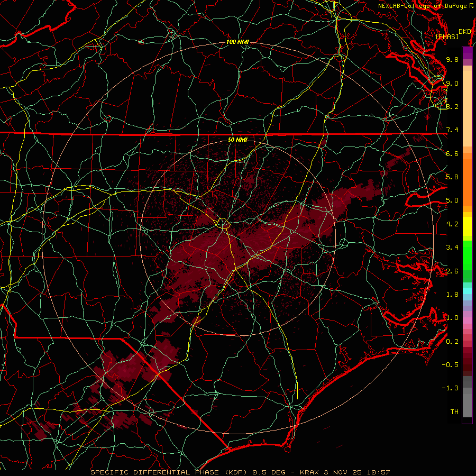This screenshot has width=476, height=476.
Task: Click the 50 NMI range ring label
Action: point(237,140)
